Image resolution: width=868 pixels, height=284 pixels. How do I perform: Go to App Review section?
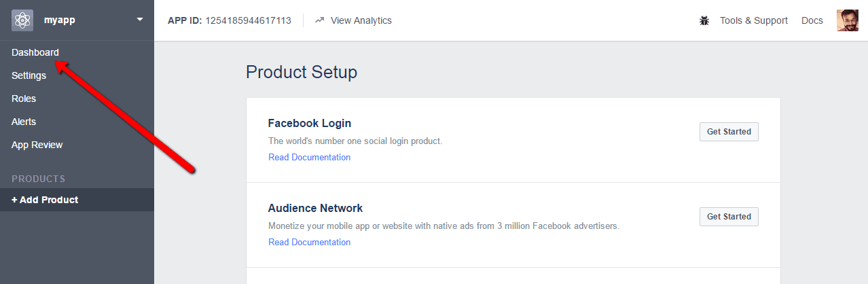[37, 145]
